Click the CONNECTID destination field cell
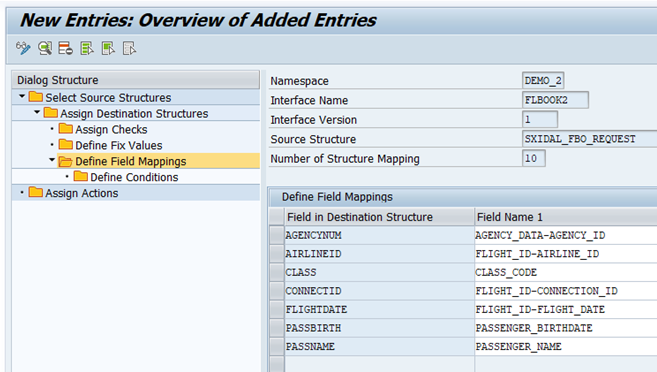 379,291
